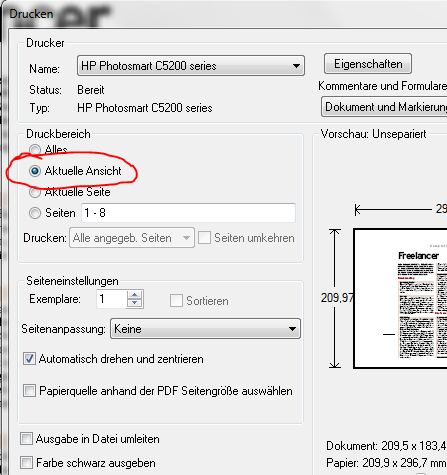Click the page range field showing 1 - 8
The height and width of the screenshot is (475, 447).
pos(188,213)
